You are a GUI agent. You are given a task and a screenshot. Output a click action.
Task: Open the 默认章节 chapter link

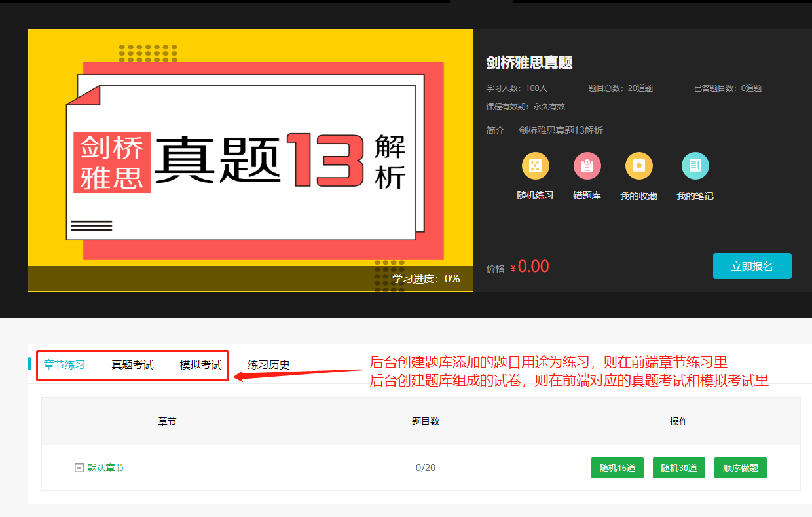click(105, 468)
